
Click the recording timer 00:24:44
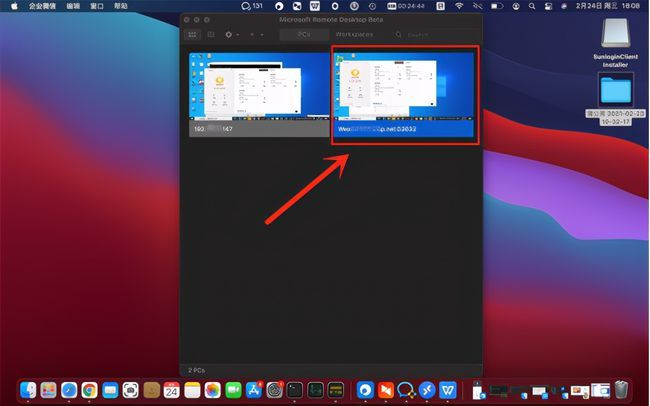coord(406,6)
